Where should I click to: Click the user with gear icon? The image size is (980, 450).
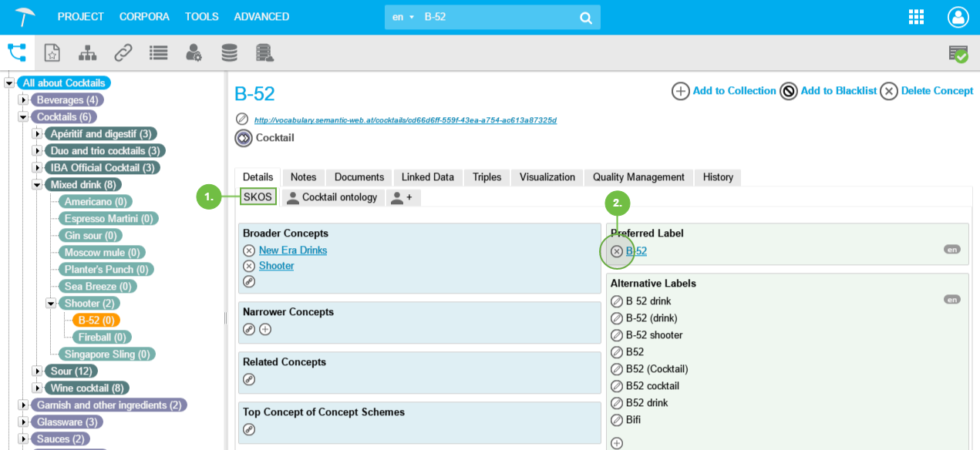(194, 53)
